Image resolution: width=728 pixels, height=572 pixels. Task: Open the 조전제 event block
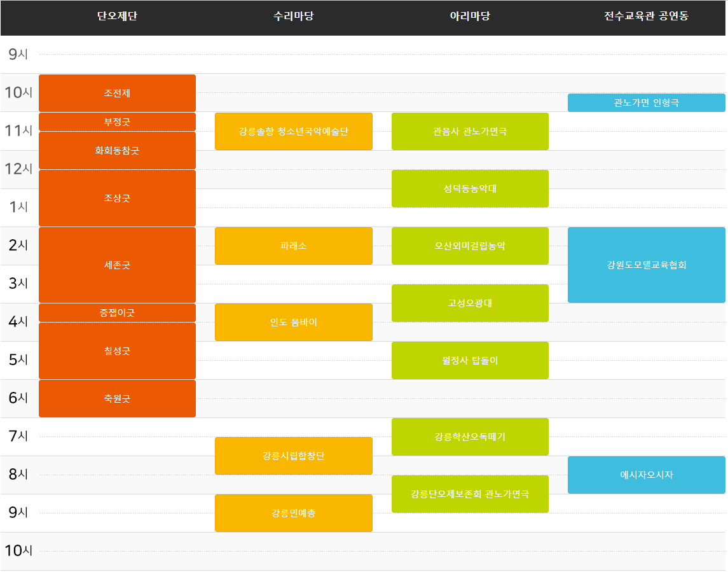pyautogui.click(x=117, y=93)
